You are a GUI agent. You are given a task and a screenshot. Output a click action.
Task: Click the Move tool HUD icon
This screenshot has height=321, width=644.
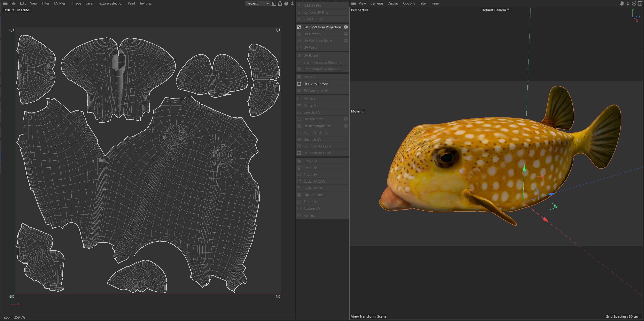tap(363, 111)
